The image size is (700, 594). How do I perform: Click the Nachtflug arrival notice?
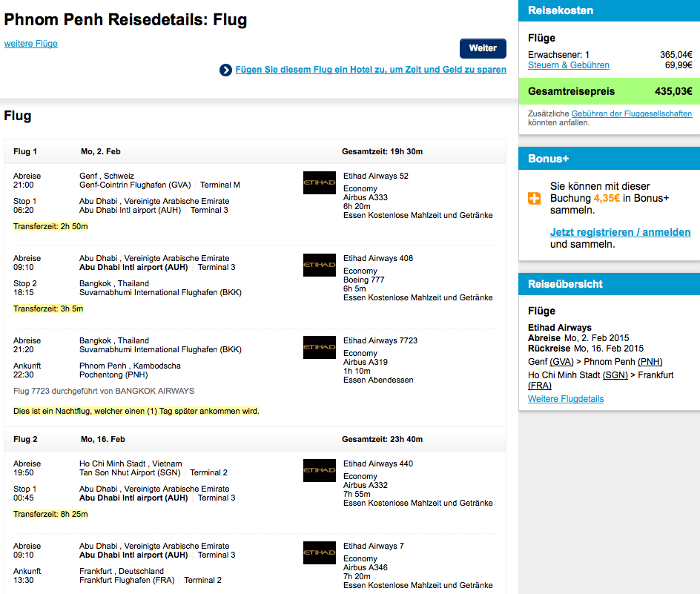point(136,411)
